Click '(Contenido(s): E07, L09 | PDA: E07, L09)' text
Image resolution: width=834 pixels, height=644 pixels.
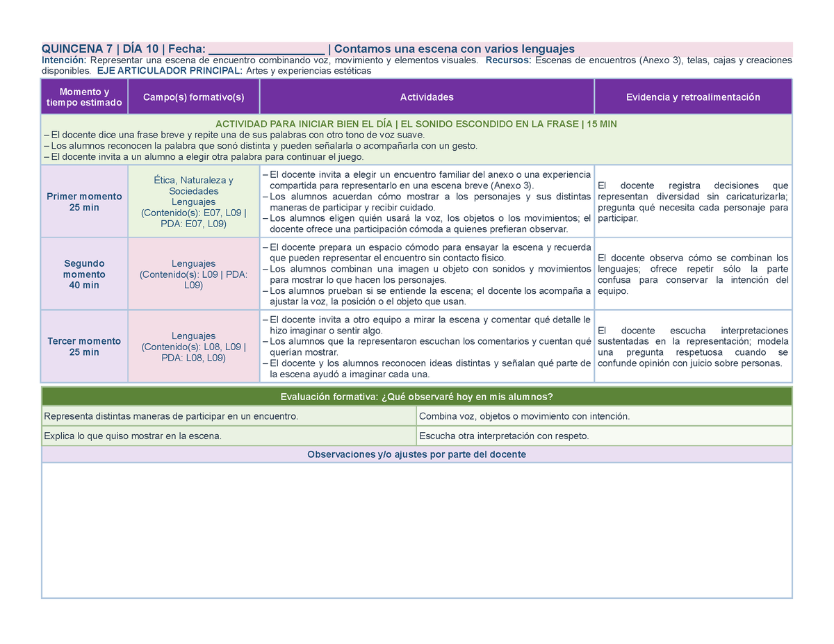click(194, 218)
